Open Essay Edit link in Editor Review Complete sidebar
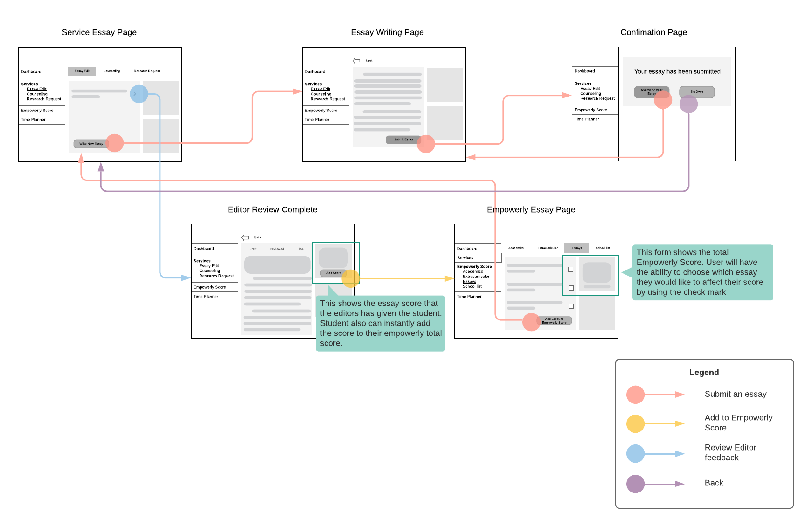The image size is (812, 527). (x=209, y=266)
